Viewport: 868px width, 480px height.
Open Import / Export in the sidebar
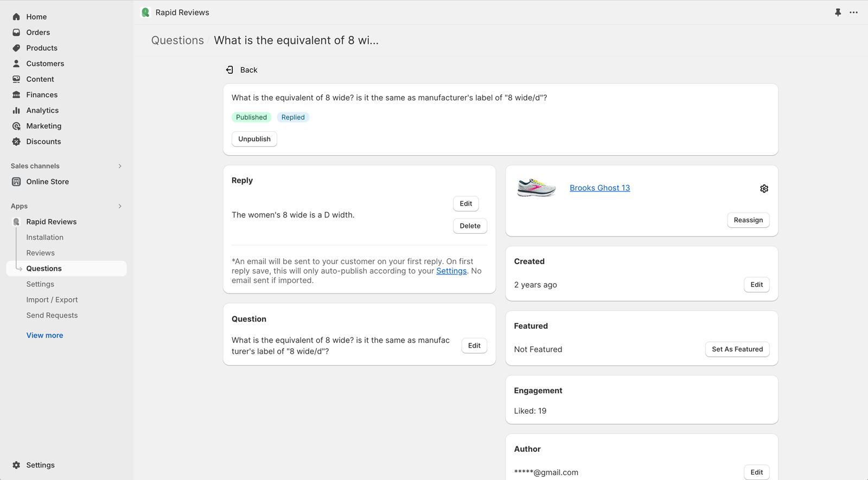pyautogui.click(x=52, y=299)
